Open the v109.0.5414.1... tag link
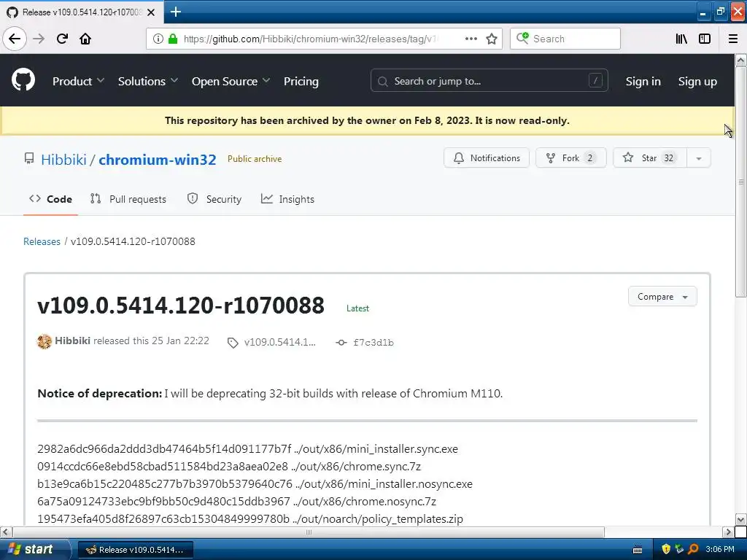Viewport: 747px width, 560px height. pos(279,343)
